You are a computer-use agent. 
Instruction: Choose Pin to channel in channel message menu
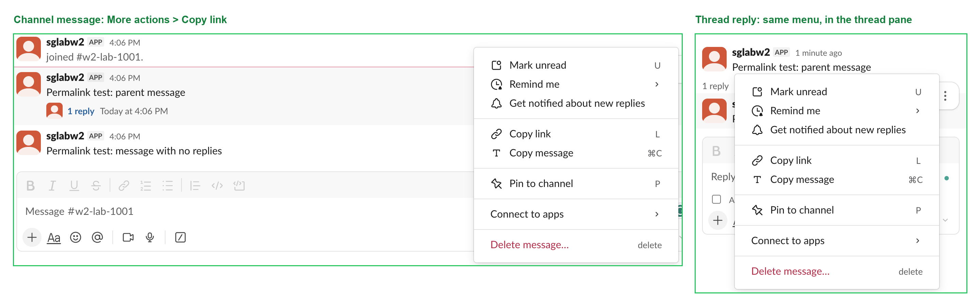[576, 184]
